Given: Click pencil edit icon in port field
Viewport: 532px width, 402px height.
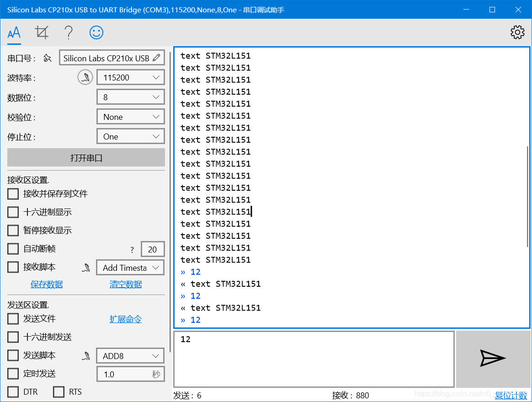Looking at the screenshot, I should click(x=156, y=58).
